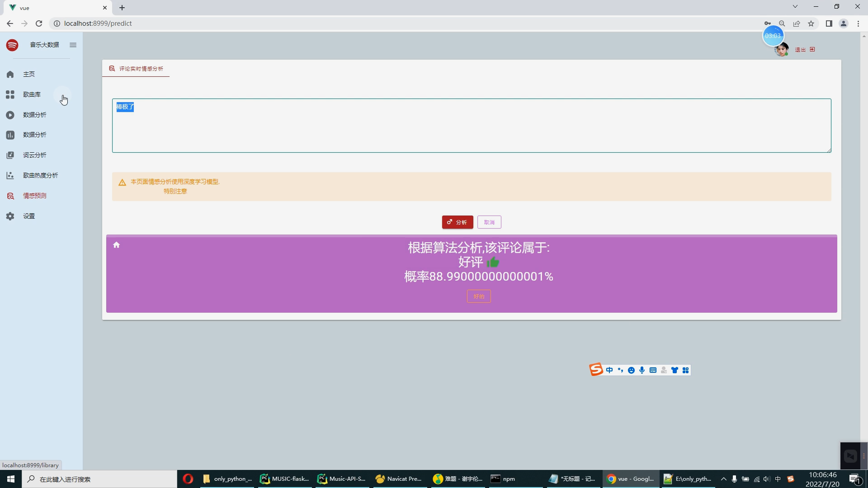Click the grid icon beside 歌曲库
Viewport: 868px width, 488px height.
[x=10, y=94]
